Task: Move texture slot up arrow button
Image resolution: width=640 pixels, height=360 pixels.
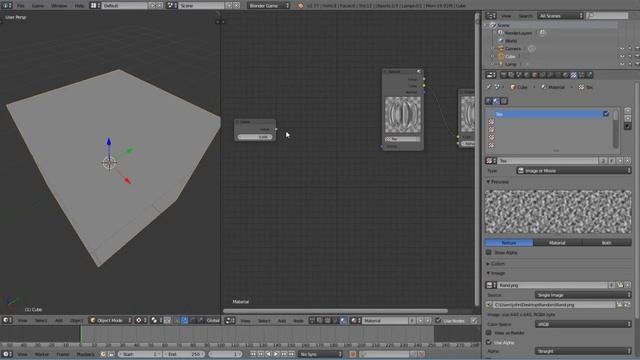Action: [628, 111]
